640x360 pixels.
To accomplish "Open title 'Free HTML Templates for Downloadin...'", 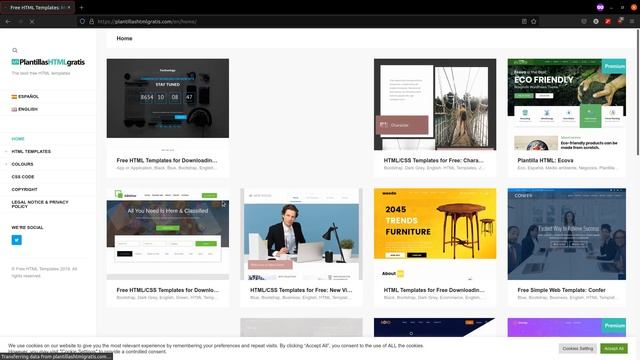I will (x=167, y=160).
